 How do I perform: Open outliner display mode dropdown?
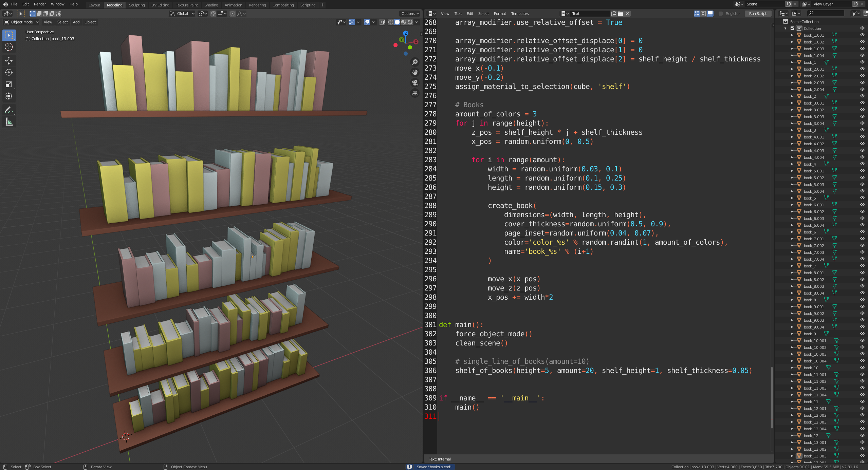pos(796,13)
